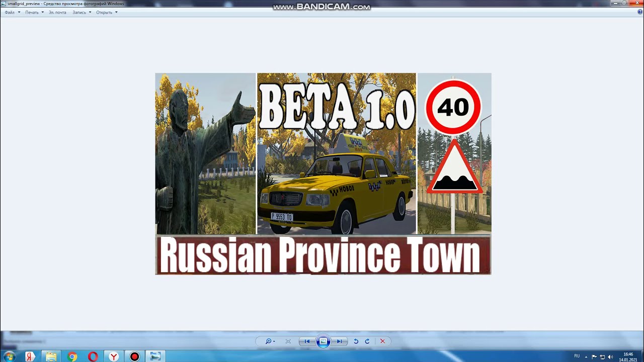Open the blue help question mark icon
The width and height of the screenshot is (644, 362).
(640, 12)
